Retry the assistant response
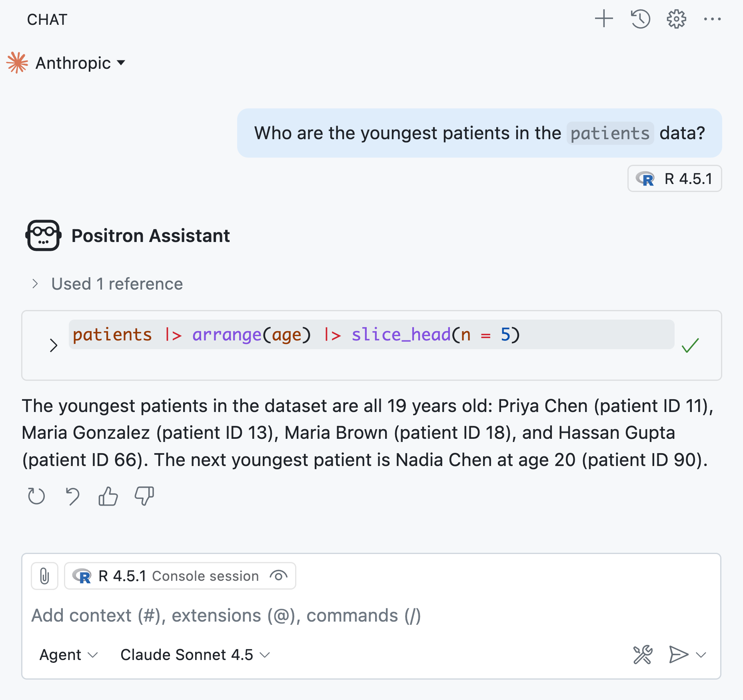Image resolution: width=743 pixels, height=700 pixels. [36, 496]
